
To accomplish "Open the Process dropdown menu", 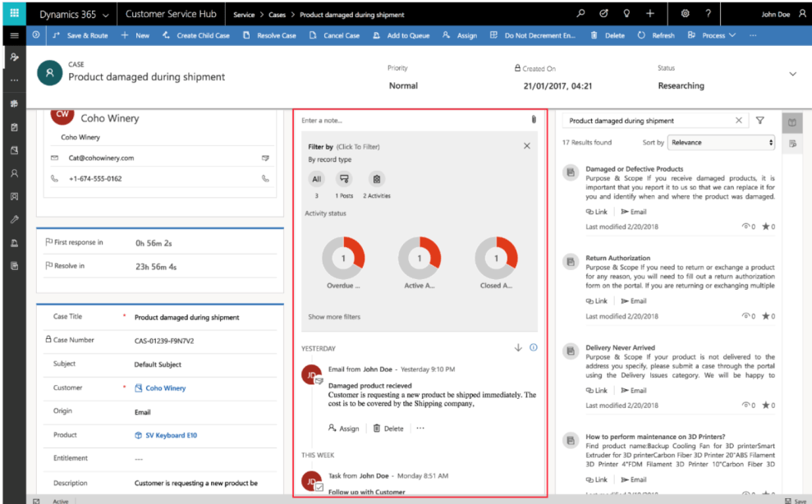I will pos(711,35).
